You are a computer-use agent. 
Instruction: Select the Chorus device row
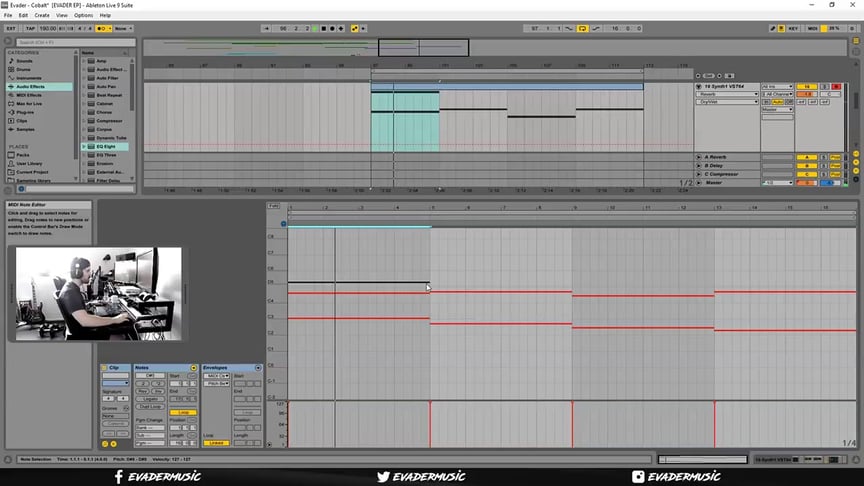(105, 112)
